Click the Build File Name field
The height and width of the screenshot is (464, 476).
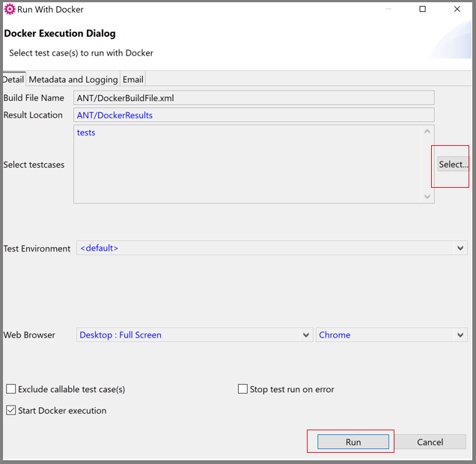pos(254,98)
